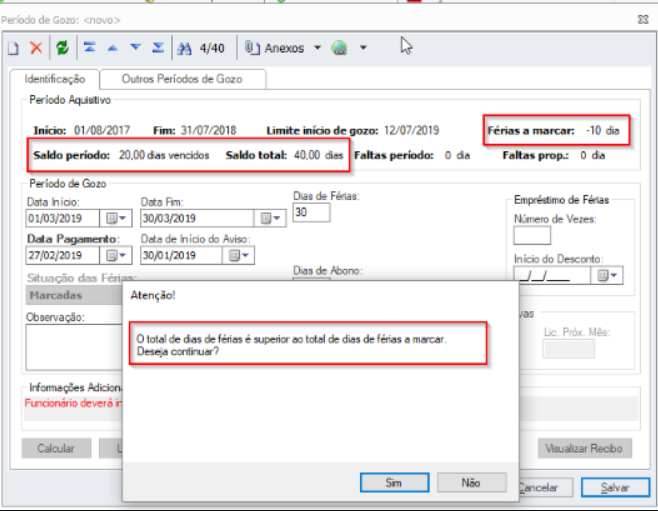Click the Calcular button
The width and height of the screenshot is (658, 511).
(x=56, y=448)
